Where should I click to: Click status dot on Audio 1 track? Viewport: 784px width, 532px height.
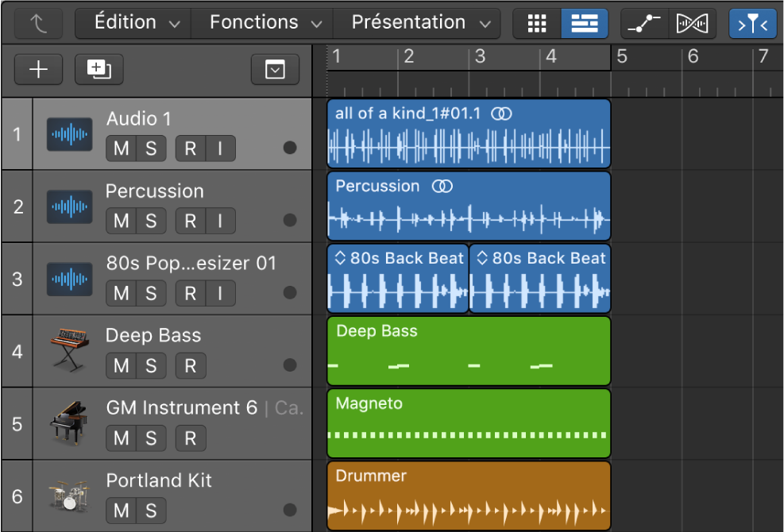click(290, 148)
